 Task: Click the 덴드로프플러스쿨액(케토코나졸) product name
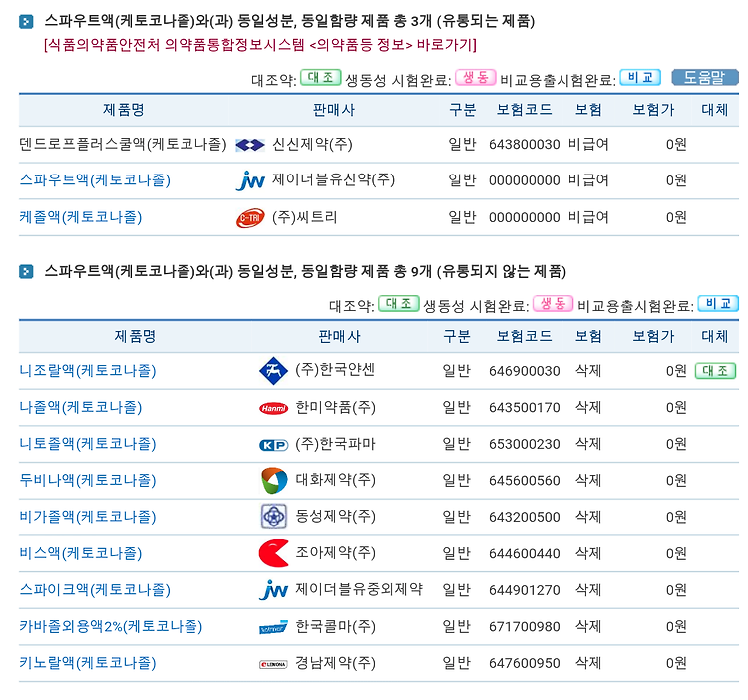(x=123, y=144)
